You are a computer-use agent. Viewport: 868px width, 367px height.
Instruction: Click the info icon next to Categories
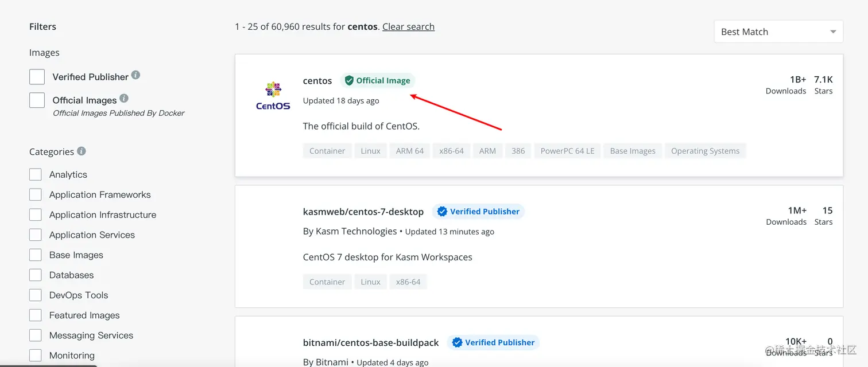point(82,151)
